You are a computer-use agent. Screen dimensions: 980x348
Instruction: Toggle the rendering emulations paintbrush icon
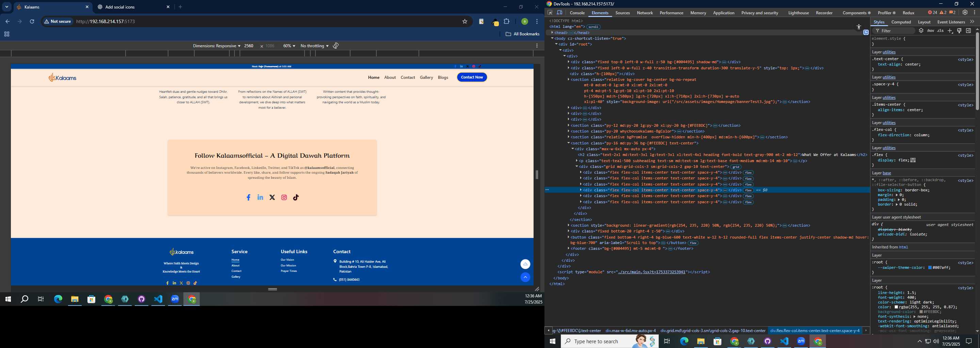coord(960,31)
